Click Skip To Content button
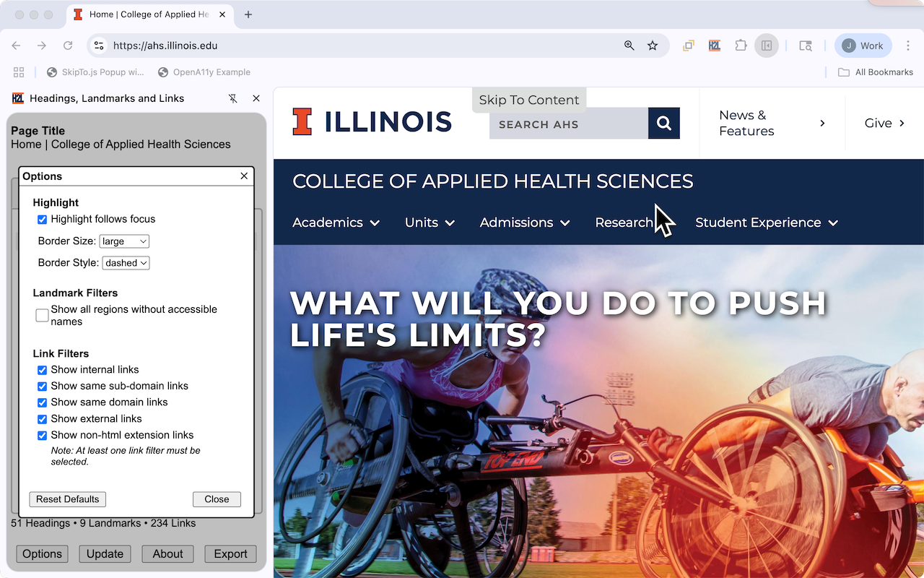924x578 pixels. pyautogui.click(x=529, y=100)
